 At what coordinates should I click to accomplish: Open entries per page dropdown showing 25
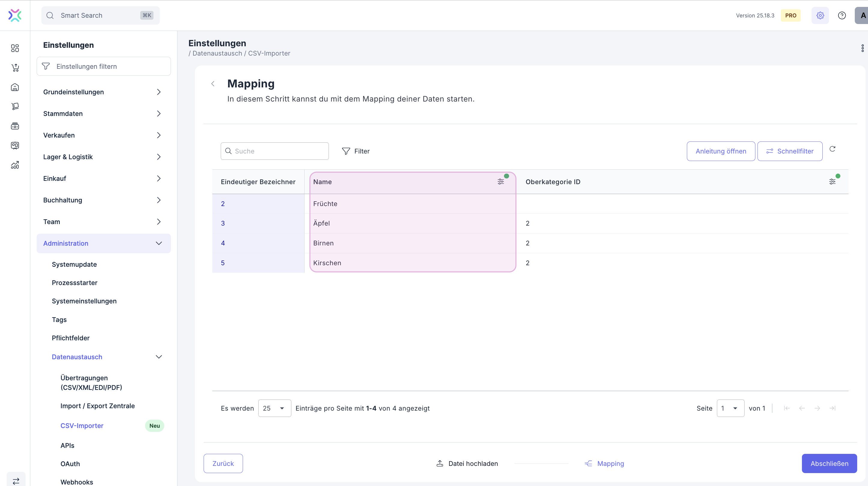pos(274,408)
